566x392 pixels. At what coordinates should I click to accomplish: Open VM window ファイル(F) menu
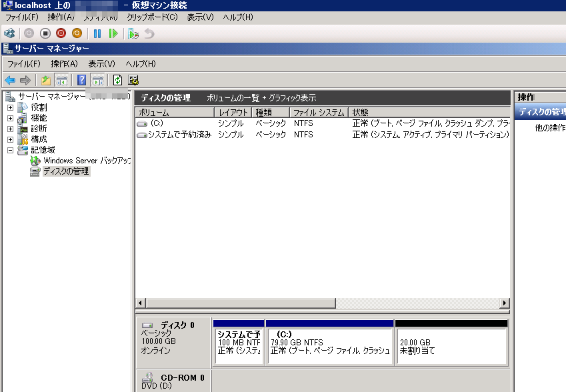click(22, 17)
